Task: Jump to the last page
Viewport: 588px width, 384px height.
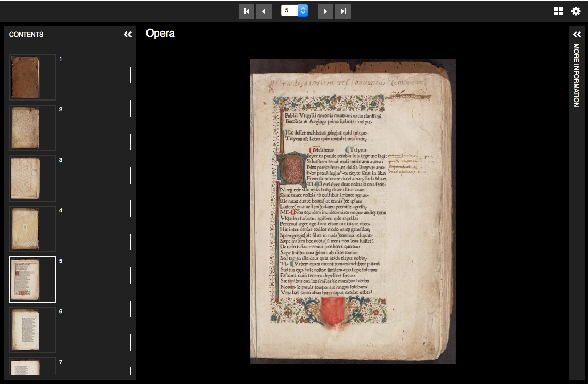Action: point(343,11)
